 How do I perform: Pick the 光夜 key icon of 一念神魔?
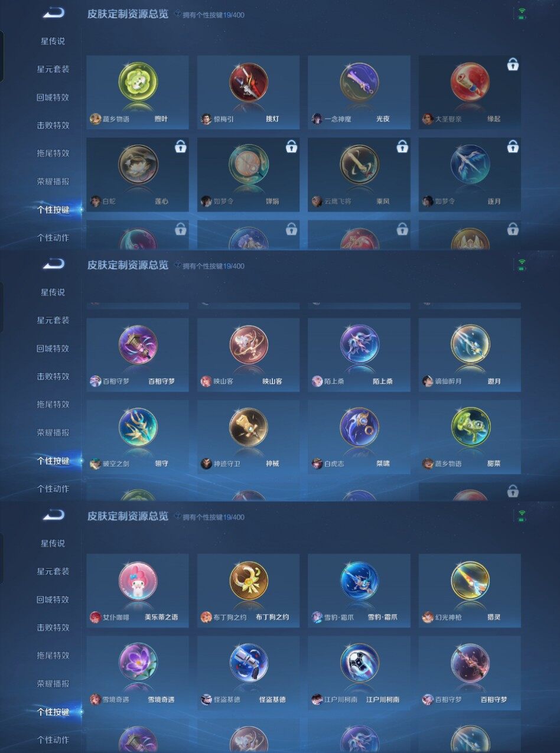359,82
